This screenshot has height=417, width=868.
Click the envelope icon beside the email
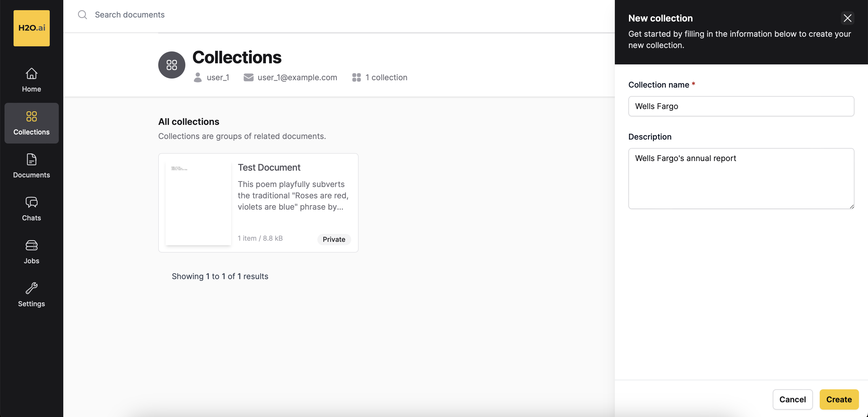click(x=248, y=77)
